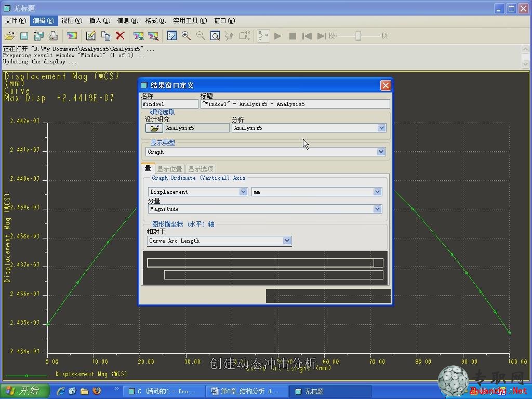Image resolution: width=532 pixels, height=399 pixels.
Task: Expand the Curve Arc Length dropdown
Action: tap(287, 241)
